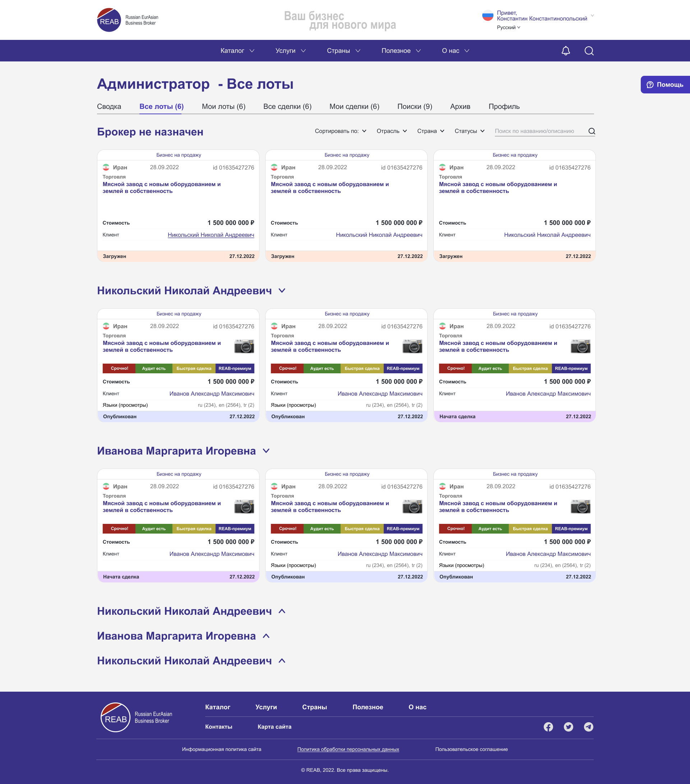Switch to the "Мои лоты (6)" tab
690x784 pixels.
(x=223, y=107)
